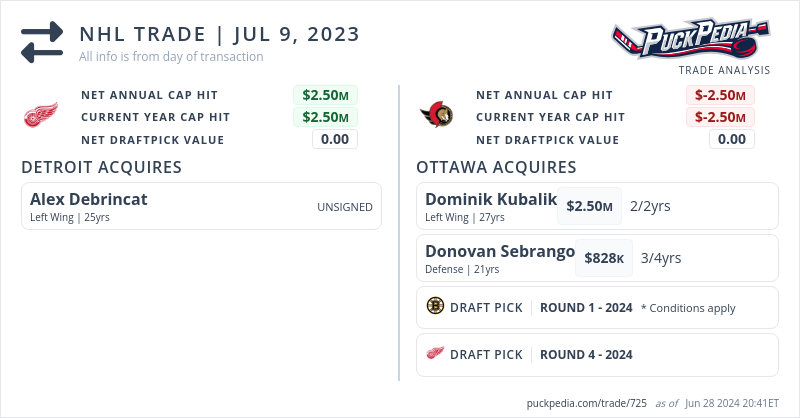The width and height of the screenshot is (800, 418).
Task: Click the Boston Bruins draft pick logo
Action: 435,307
